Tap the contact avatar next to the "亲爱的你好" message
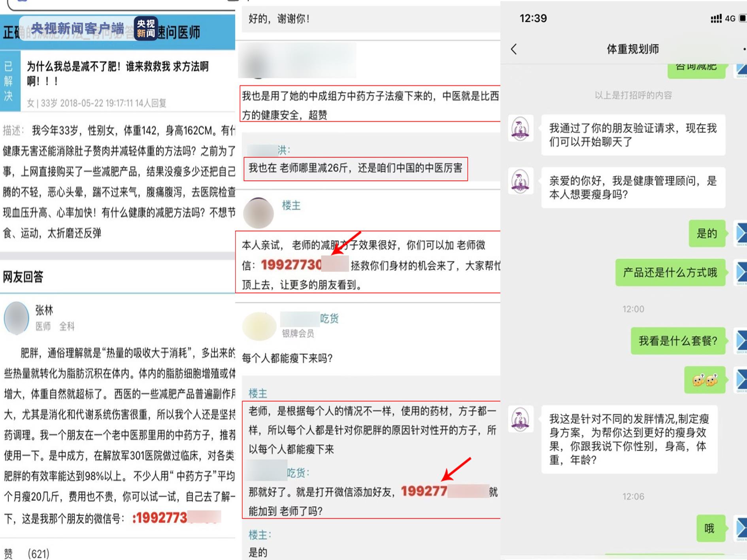The image size is (747, 560). [x=520, y=181]
